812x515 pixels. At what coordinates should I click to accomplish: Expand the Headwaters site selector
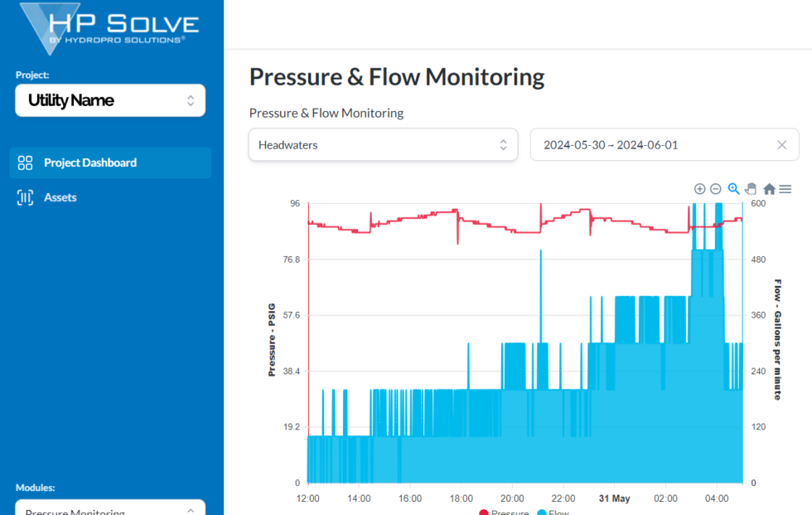pos(383,144)
